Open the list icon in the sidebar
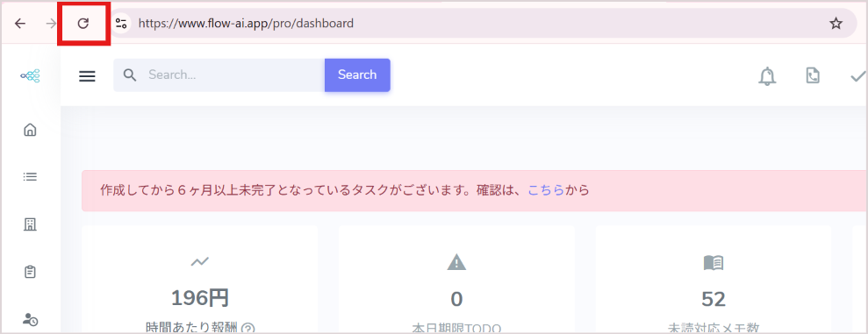The image size is (868, 334). tap(30, 177)
